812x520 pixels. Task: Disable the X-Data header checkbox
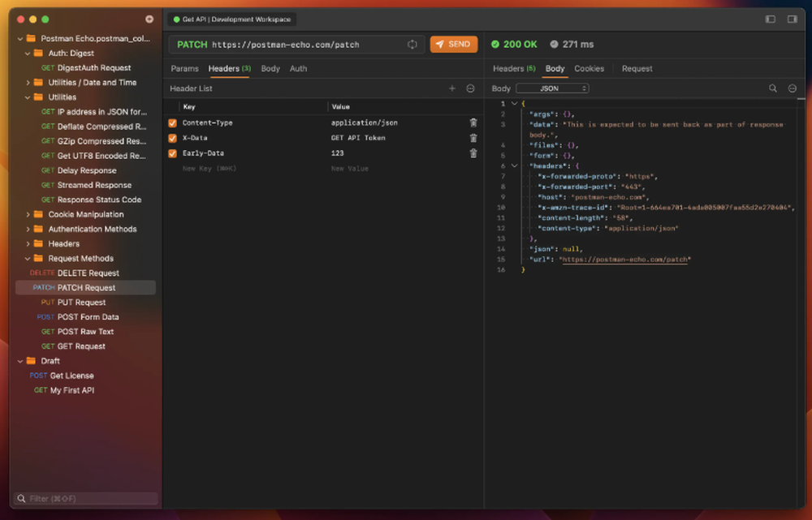(172, 138)
